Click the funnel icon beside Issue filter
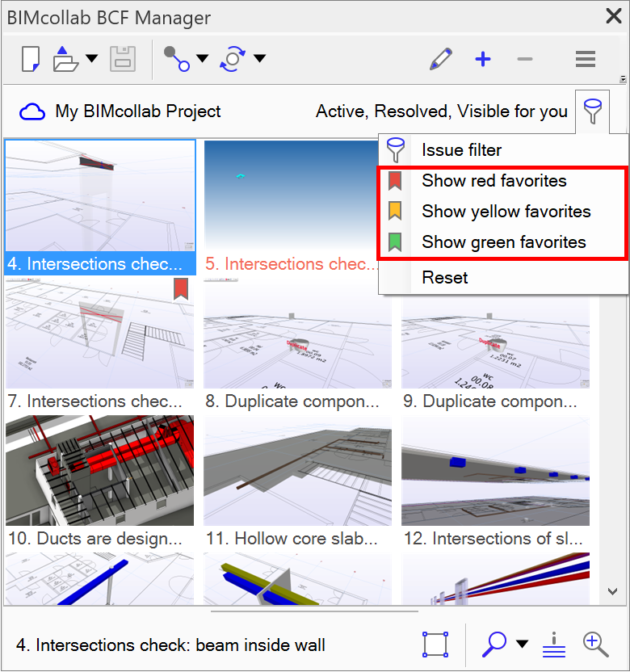This screenshot has width=630, height=672. (395, 150)
